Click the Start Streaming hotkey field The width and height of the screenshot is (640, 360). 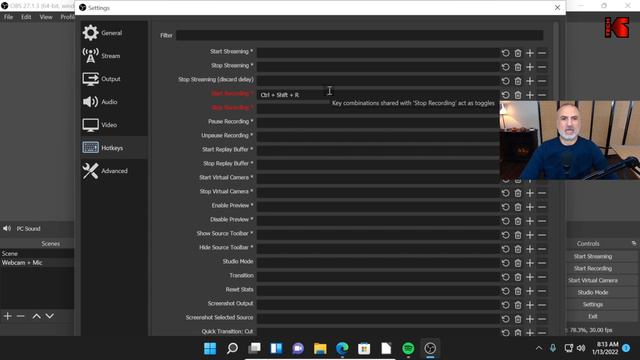click(378, 53)
